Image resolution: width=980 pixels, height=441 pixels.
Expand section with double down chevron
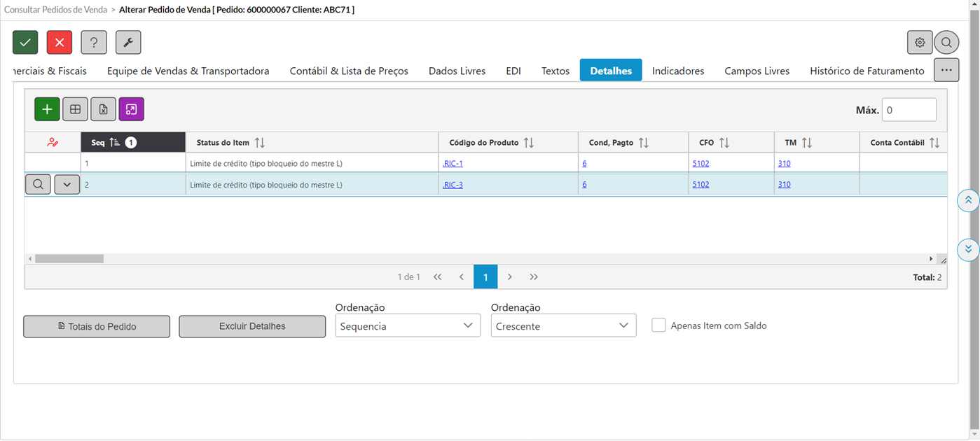click(968, 249)
